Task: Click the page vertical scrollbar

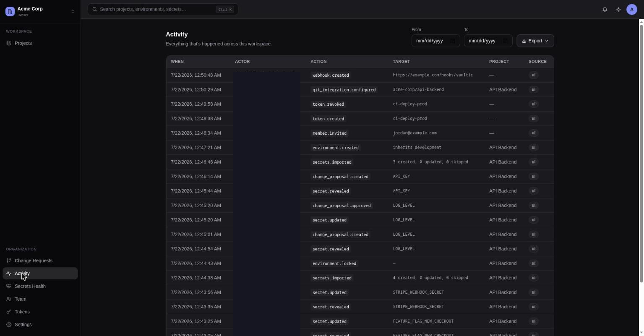Action: [x=641, y=154]
